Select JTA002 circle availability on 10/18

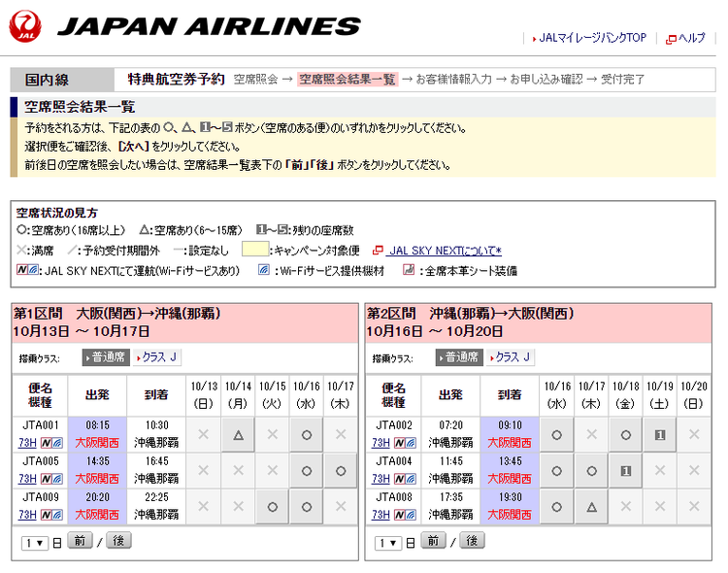tap(625, 435)
